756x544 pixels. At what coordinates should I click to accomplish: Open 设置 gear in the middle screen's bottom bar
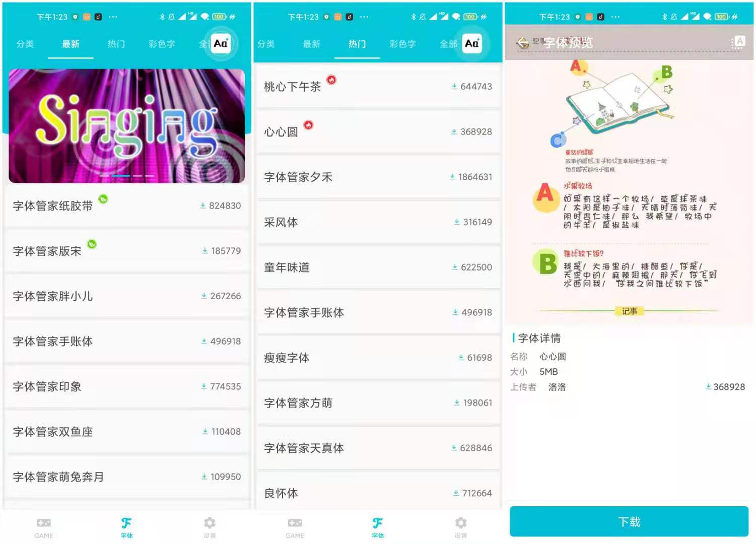click(460, 527)
